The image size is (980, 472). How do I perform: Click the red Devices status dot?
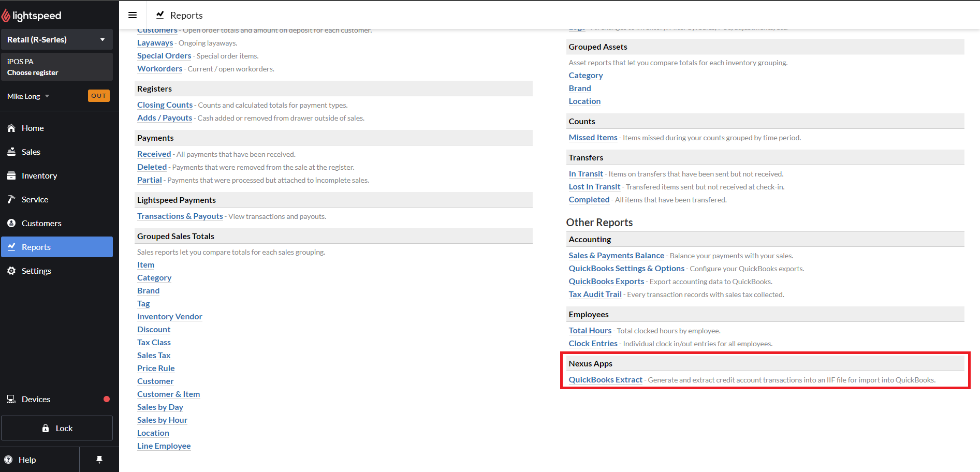107,399
